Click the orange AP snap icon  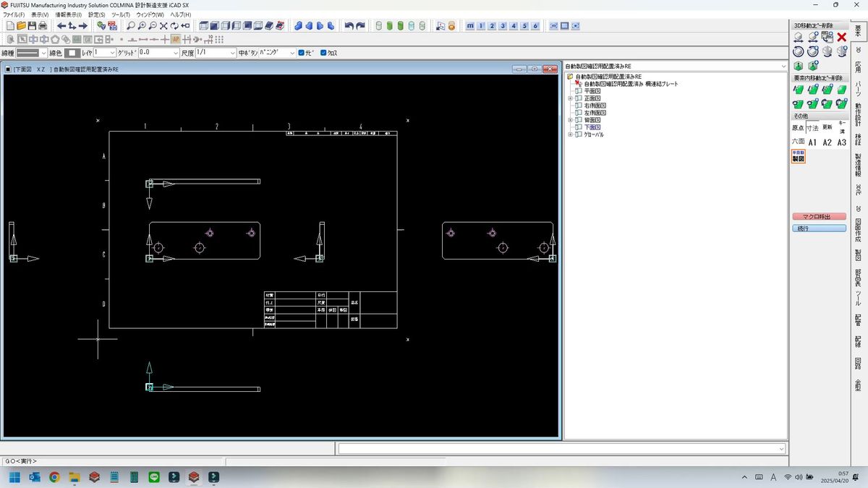coord(175,39)
